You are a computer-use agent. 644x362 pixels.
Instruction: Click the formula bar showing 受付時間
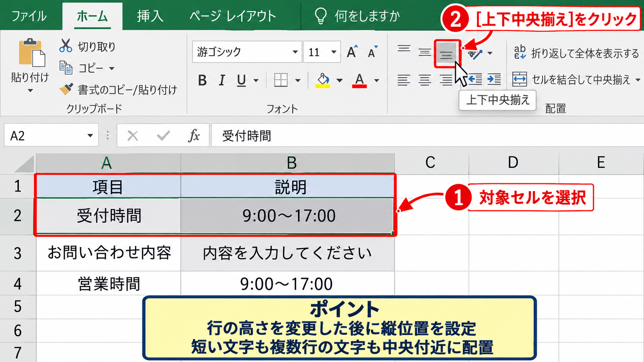(x=428, y=135)
